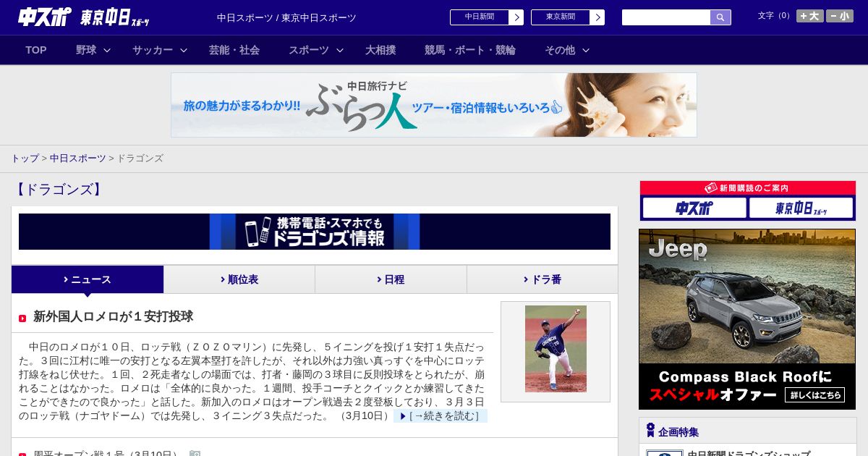Open その他 navigation menu
Screen dimensions: 868x456
(x=560, y=50)
